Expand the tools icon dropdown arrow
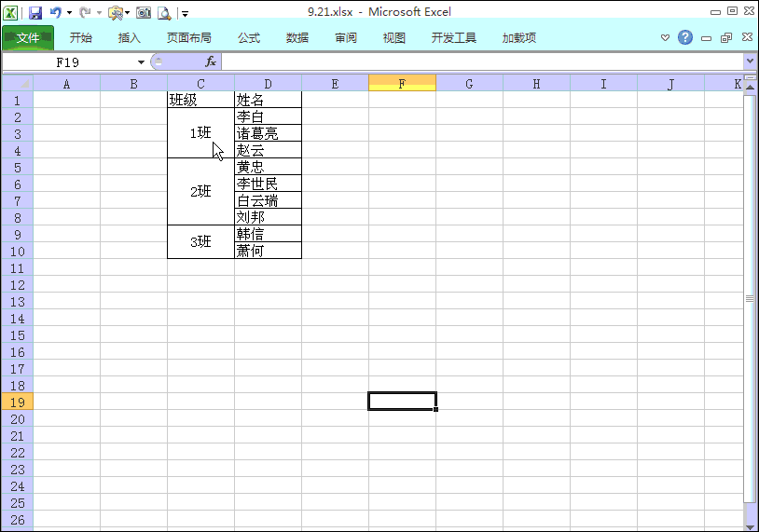This screenshot has height=532, width=759. coord(128,13)
